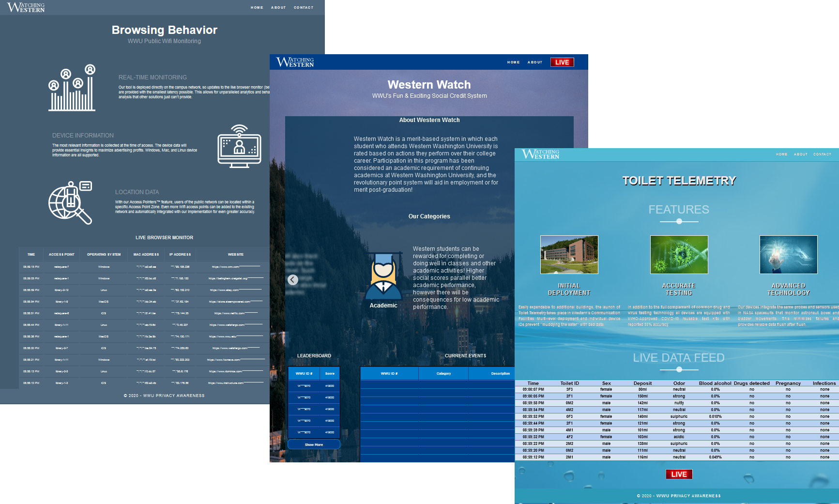Image resolution: width=839 pixels, height=504 pixels.
Task: Open CONTACT in Browsing Behavior navbar
Action: [304, 8]
